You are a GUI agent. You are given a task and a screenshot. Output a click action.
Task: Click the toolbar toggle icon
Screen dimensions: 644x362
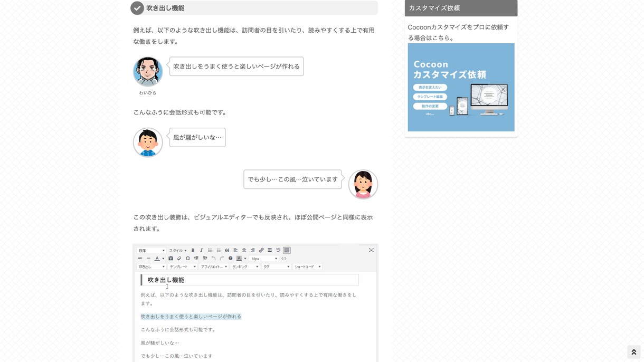click(x=287, y=250)
